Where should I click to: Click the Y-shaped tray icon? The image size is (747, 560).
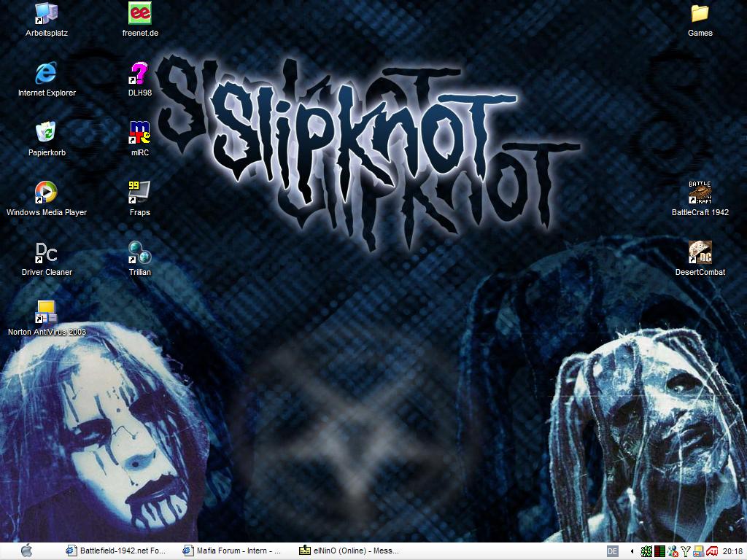tap(686, 551)
